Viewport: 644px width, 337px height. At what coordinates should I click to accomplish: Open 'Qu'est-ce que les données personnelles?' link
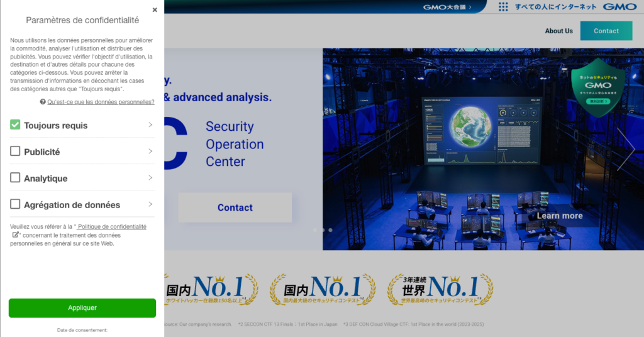[101, 102]
